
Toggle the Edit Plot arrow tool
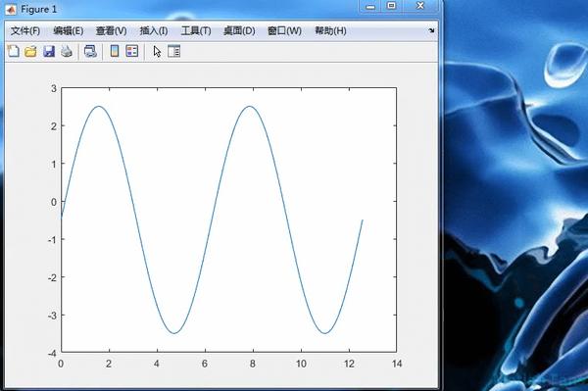tap(157, 51)
